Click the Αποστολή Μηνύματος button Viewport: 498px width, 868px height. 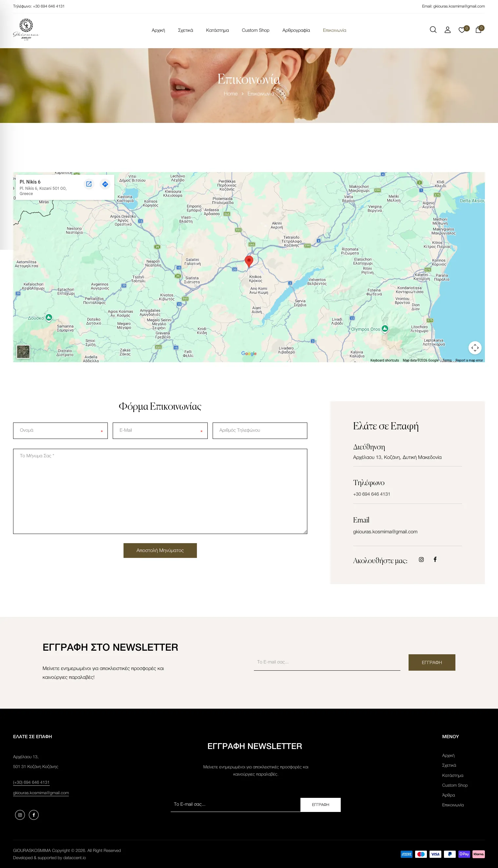tap(160, 550)
